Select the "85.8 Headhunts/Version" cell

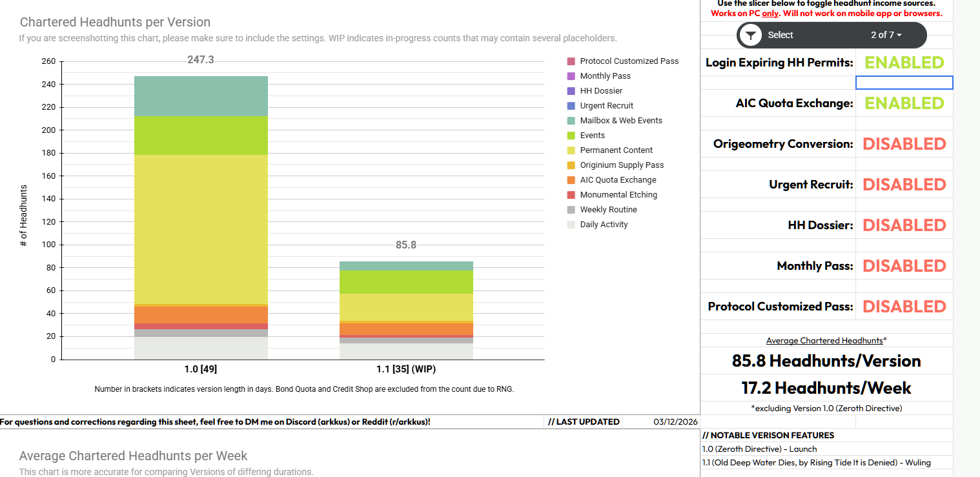point(826,361)
